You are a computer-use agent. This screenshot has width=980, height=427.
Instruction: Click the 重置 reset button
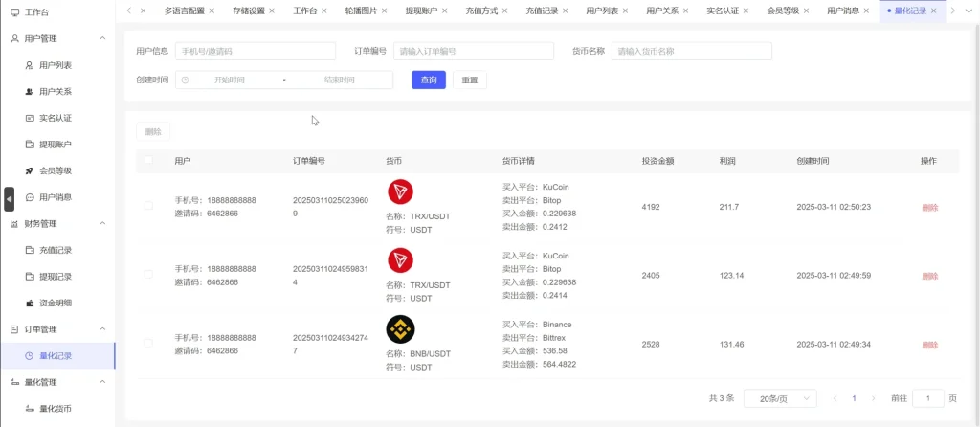[469, 80]
